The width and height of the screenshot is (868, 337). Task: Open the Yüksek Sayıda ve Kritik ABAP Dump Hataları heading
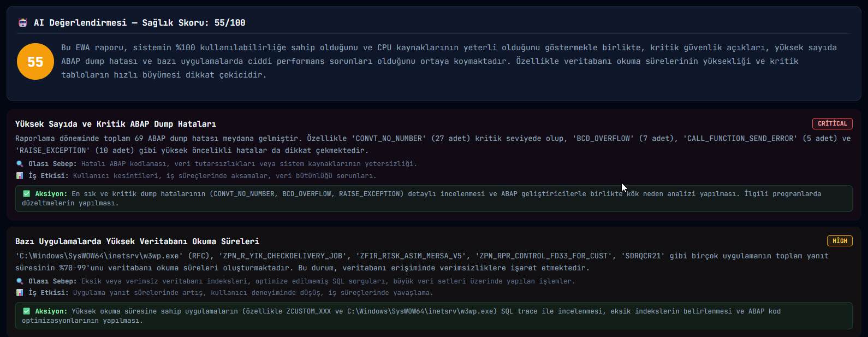116,124
